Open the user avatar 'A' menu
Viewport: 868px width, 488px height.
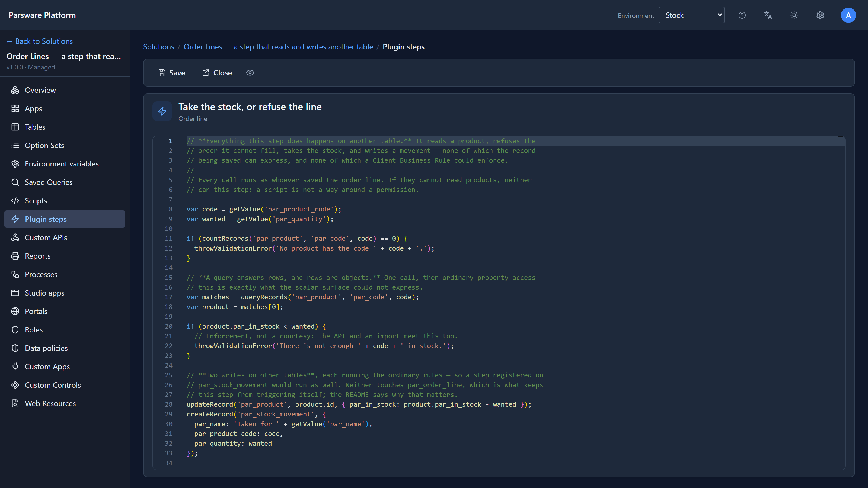pos(848,15)
